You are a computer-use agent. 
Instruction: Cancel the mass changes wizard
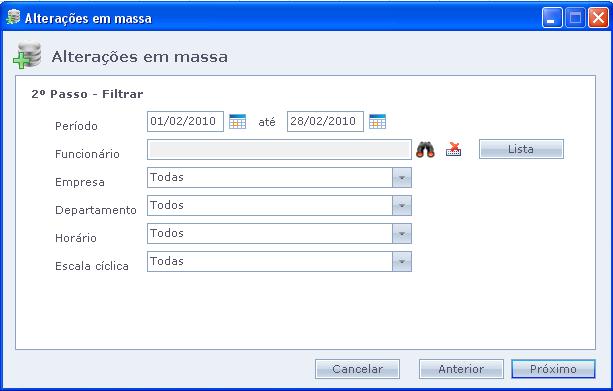click(357, 369)
